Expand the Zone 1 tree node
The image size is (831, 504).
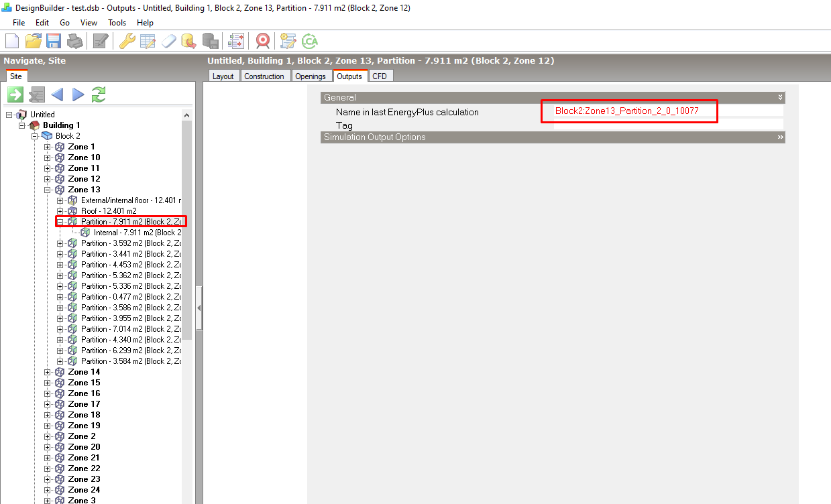pyautogui.click(x=48, y=147)
